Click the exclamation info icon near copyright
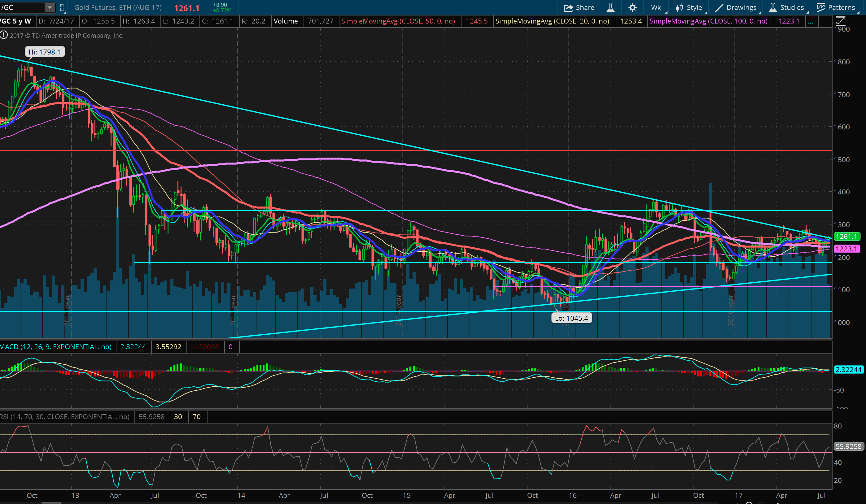The width and height of the screenshot is (866, 504). click(4, 35)
